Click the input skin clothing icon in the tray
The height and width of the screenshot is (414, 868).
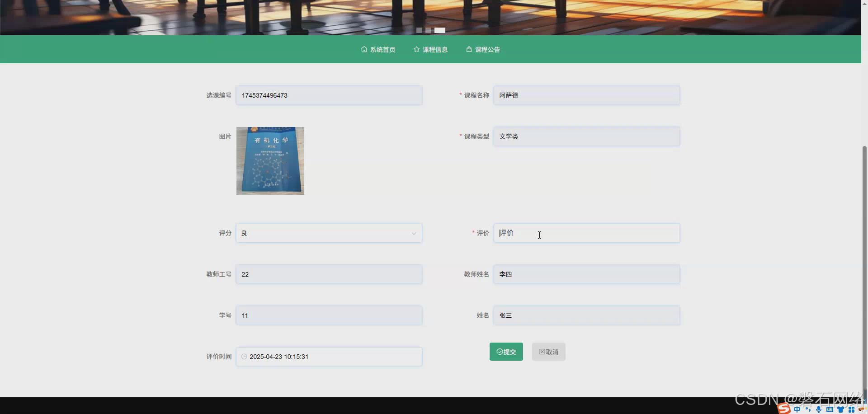coord(841,409)
